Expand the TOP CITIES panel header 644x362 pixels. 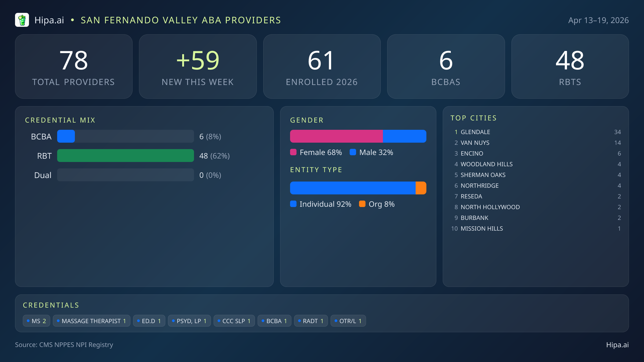pos(474,118)
